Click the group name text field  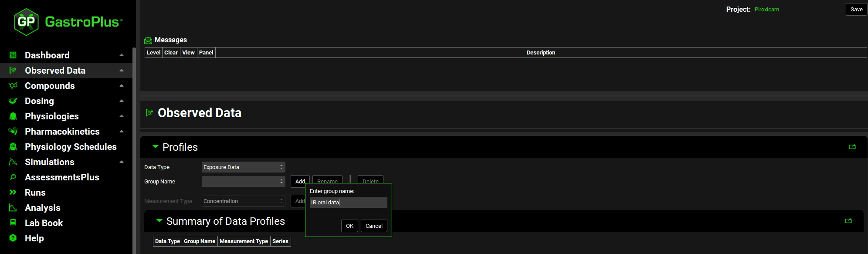(x=348, y=203)
